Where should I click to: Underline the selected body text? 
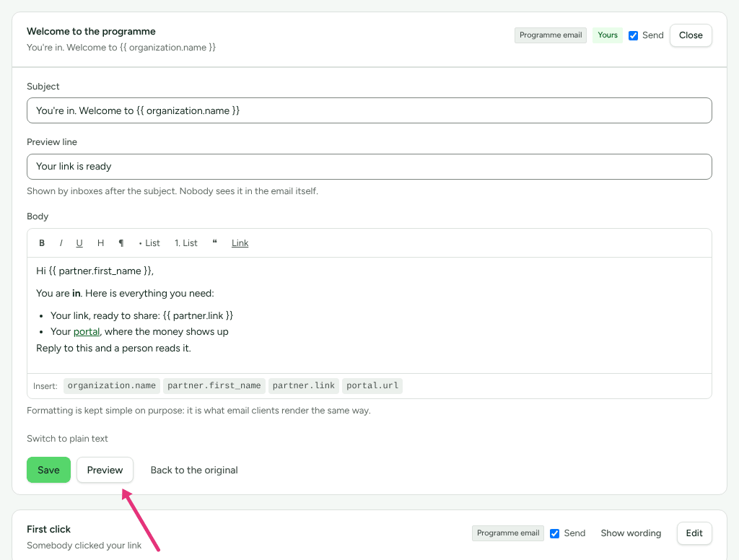pos(79,243)
